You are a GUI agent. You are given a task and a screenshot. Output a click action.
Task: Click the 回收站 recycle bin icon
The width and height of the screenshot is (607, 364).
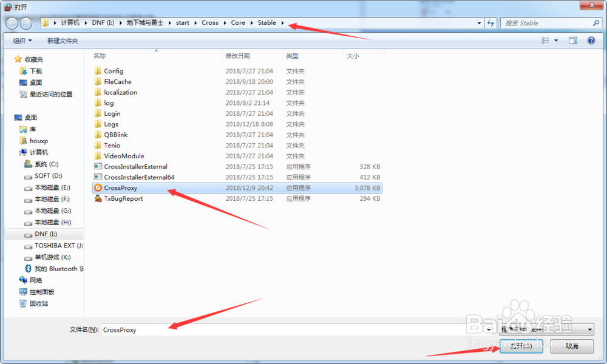pos(23,304)
